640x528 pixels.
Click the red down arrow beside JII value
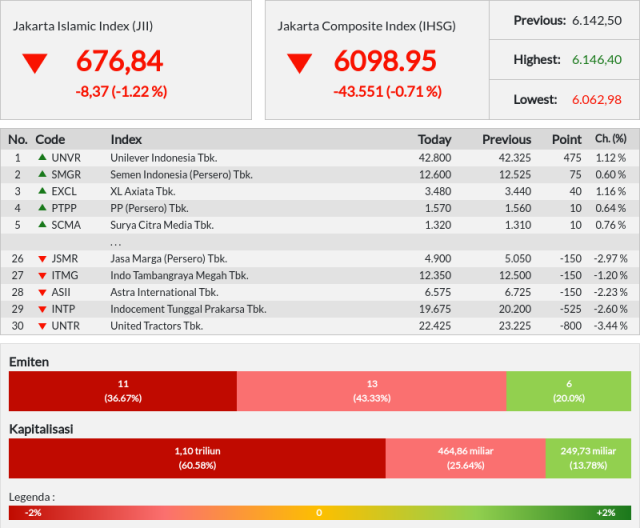tap(35, 63)
